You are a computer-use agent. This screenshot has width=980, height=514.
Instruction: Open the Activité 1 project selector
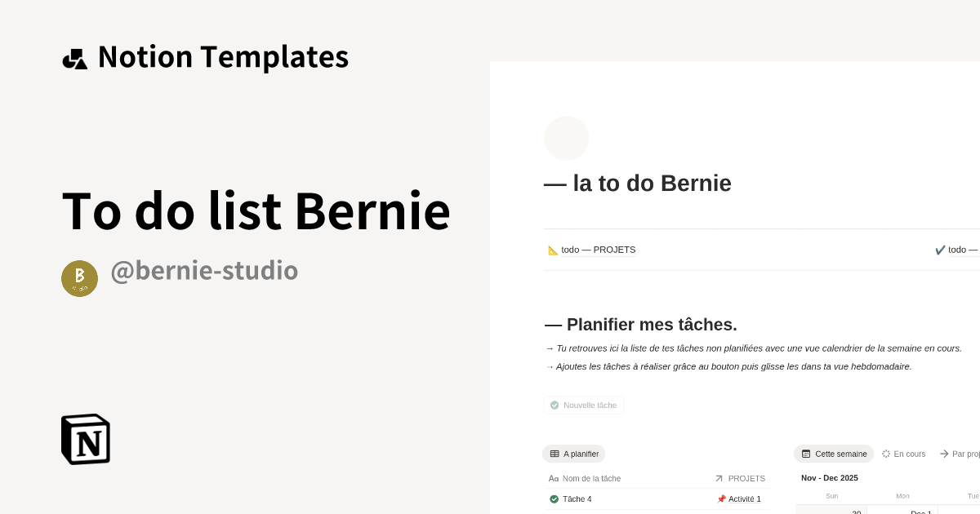pos(744,498)
